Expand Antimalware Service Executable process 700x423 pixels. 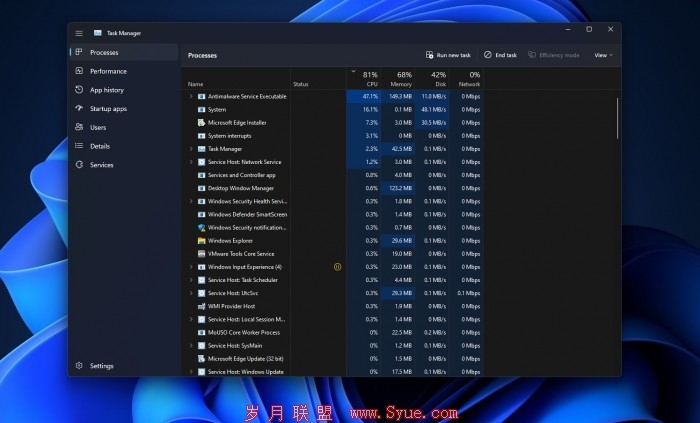coord(191,96)
